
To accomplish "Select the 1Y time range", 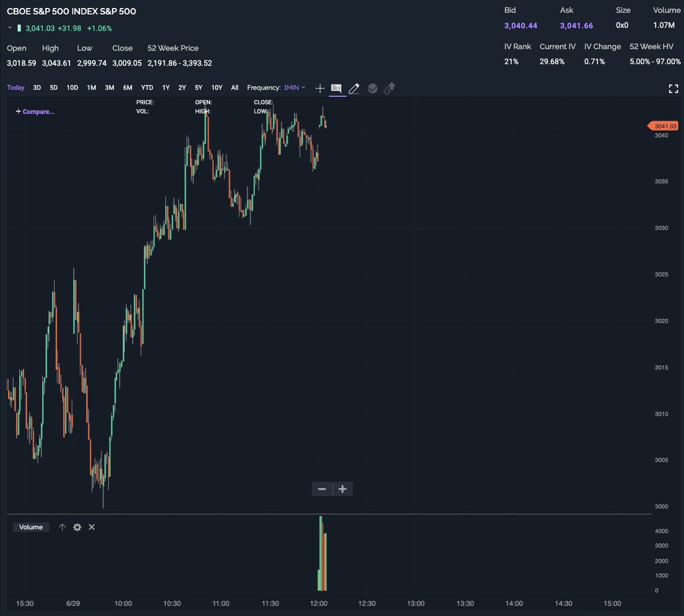I will 166,88.
